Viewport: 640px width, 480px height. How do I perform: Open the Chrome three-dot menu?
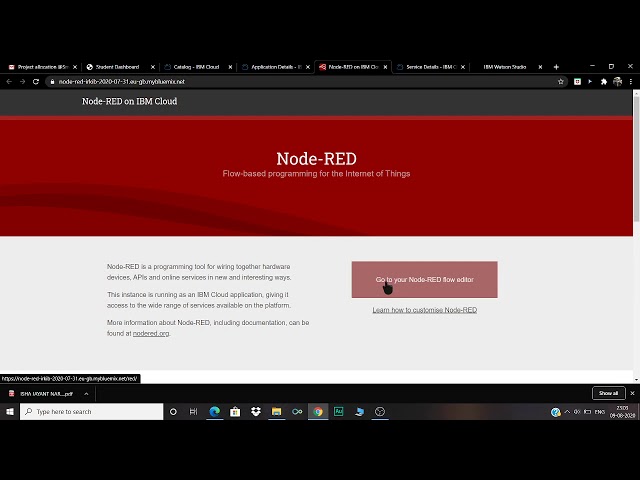tap(631, 82)
